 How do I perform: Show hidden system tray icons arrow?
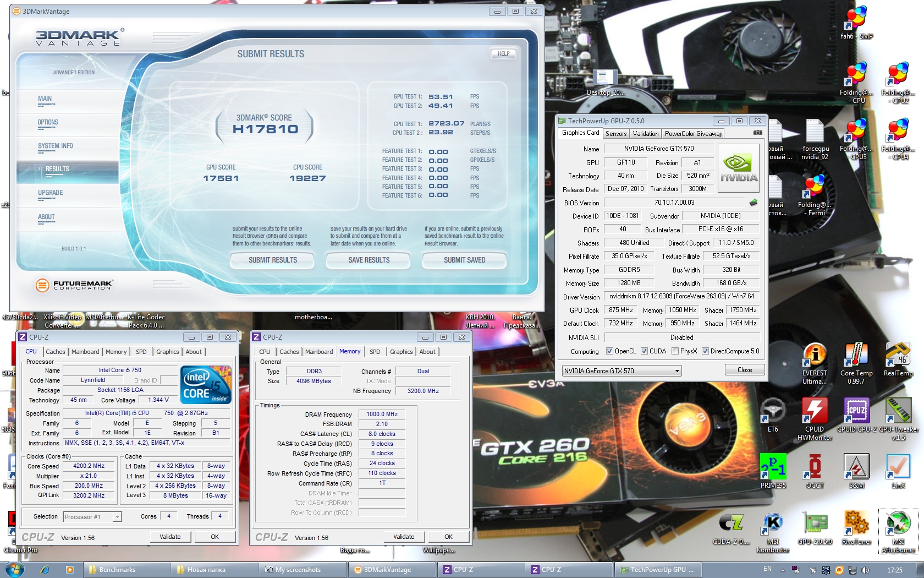(x=782, y=570)
